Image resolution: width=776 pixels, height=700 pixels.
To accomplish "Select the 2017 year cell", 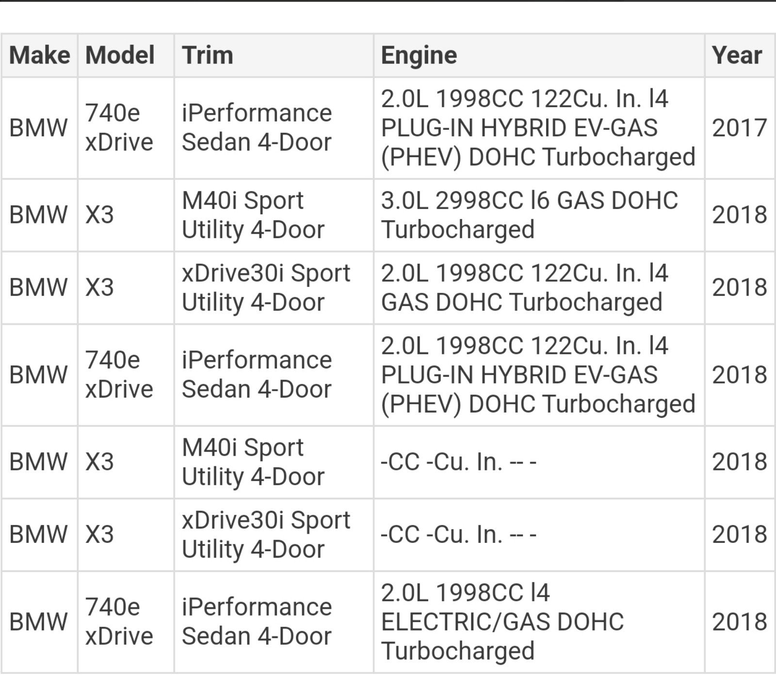I will coord(740,128).
